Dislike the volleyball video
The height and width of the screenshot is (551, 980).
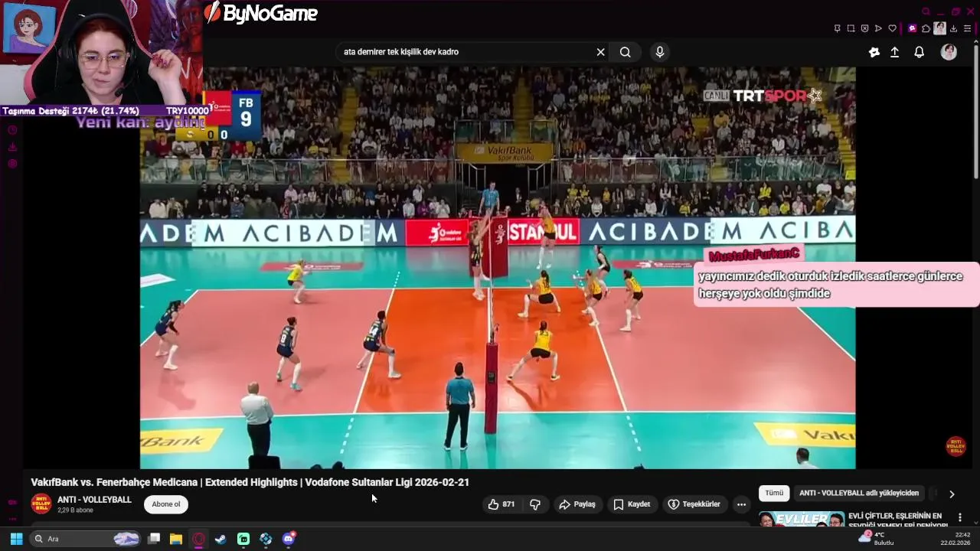(535, 504)
